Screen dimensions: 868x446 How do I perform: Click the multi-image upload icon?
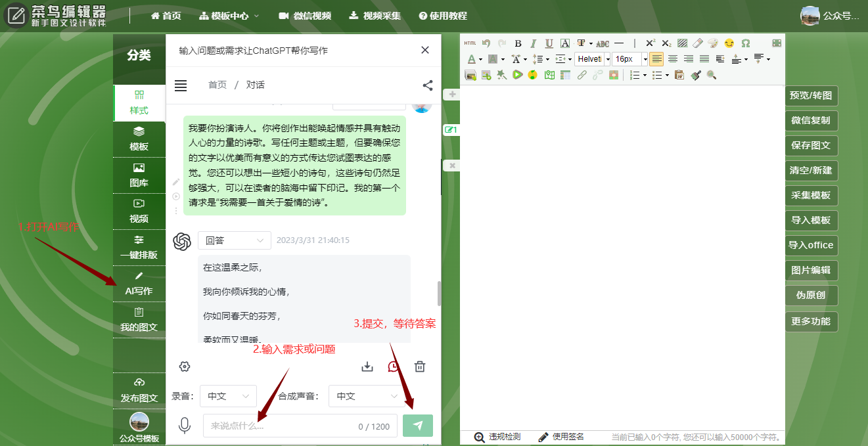click(470, 75)
